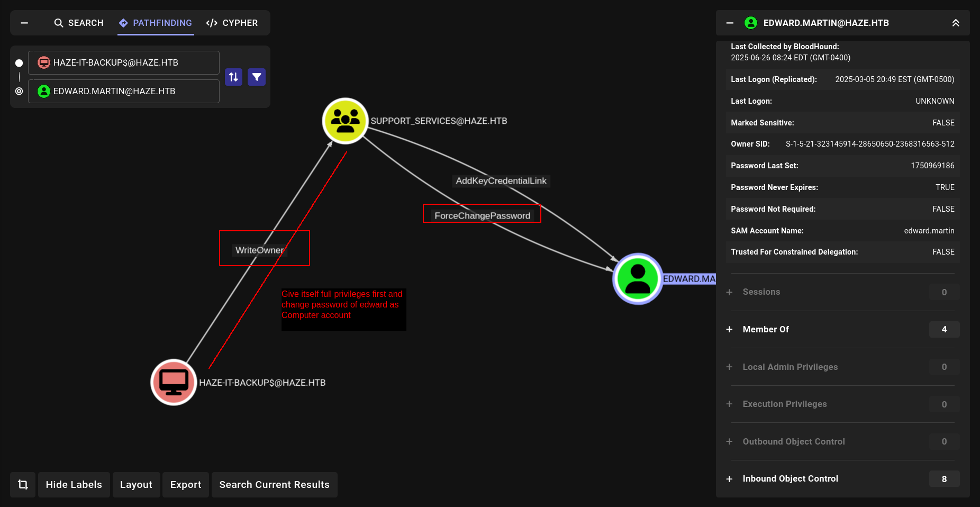
Task: Click Trusted For Constrained Delegation FALSE value
Action: (943, 252)
